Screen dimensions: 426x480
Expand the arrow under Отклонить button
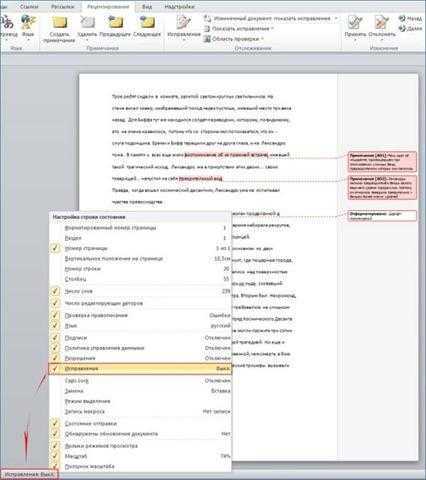tap(382, 40)
